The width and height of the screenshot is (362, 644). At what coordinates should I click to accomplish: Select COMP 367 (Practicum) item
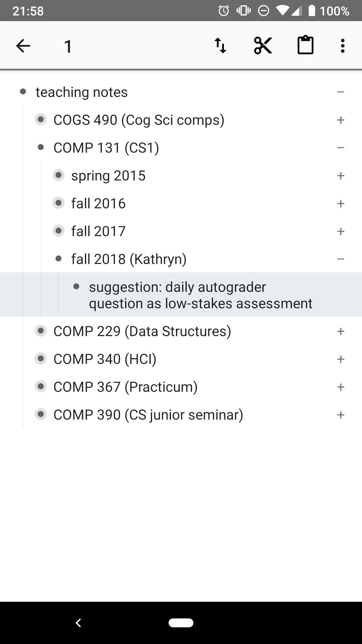point(125,387)
